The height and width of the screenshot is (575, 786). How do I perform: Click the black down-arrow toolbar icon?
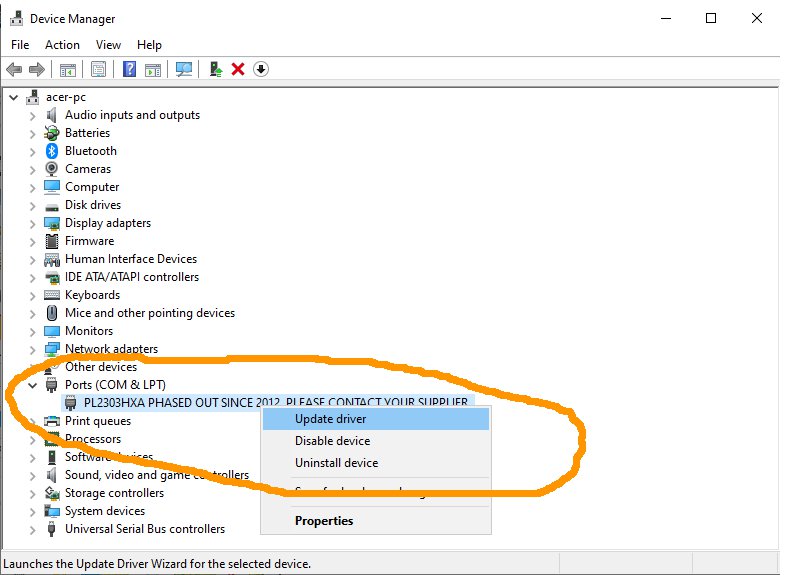[x=261, y=69]
